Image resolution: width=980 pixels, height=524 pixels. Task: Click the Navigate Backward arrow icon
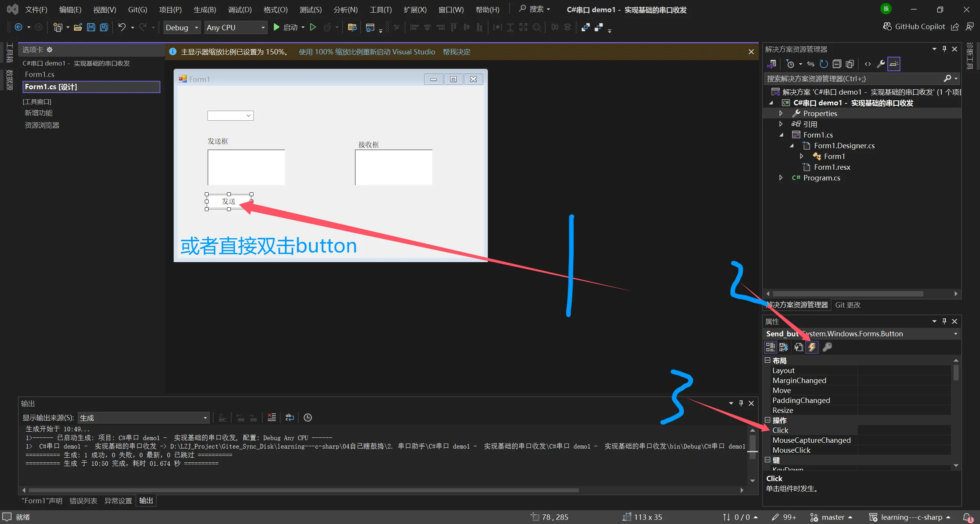point(18,27)
